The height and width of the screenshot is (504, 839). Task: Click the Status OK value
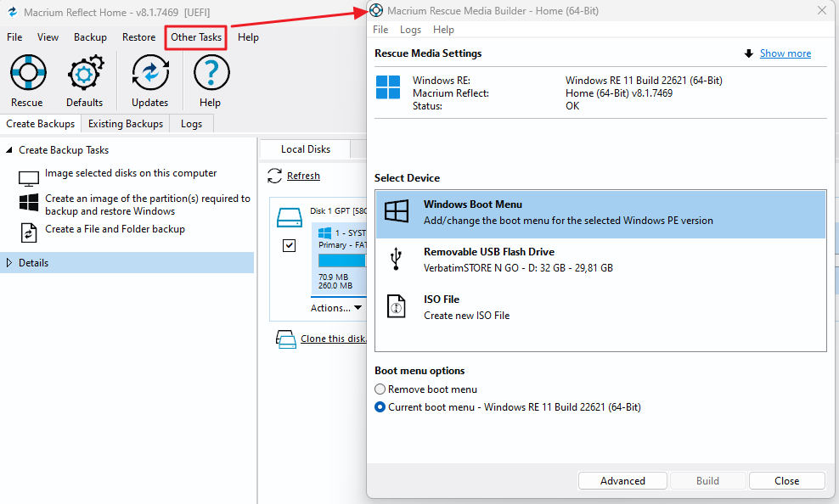pyautogui.click(x=572, y=106)
